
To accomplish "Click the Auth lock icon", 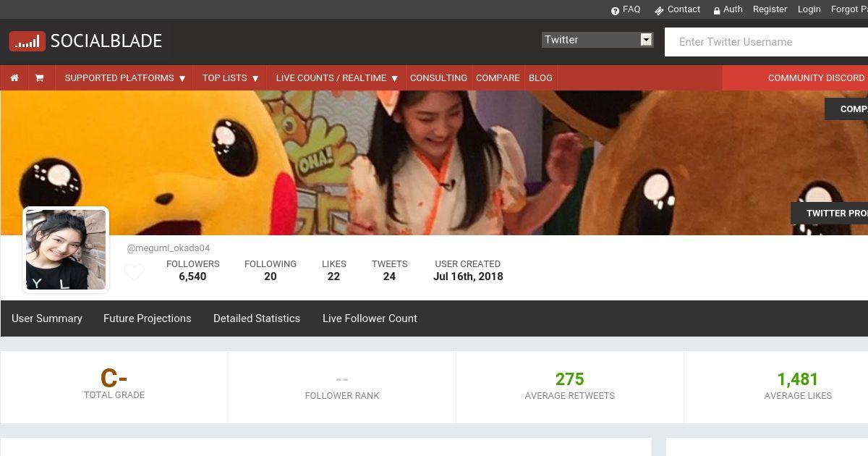I will [717, 11].
